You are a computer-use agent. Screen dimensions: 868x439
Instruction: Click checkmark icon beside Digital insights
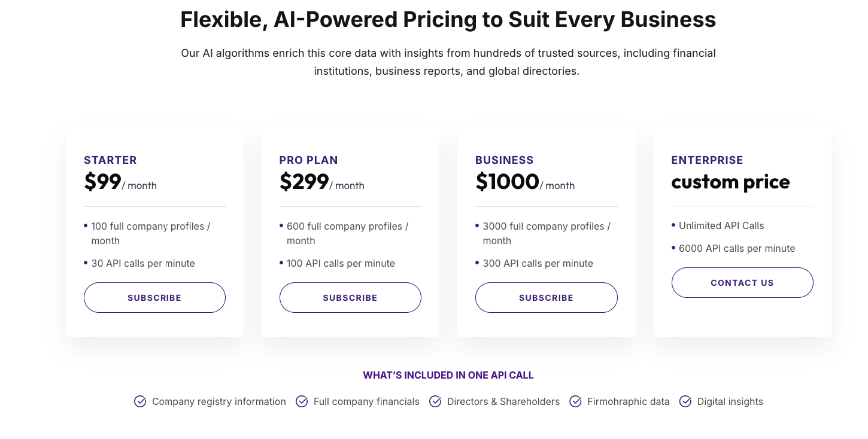coord(685,401)
